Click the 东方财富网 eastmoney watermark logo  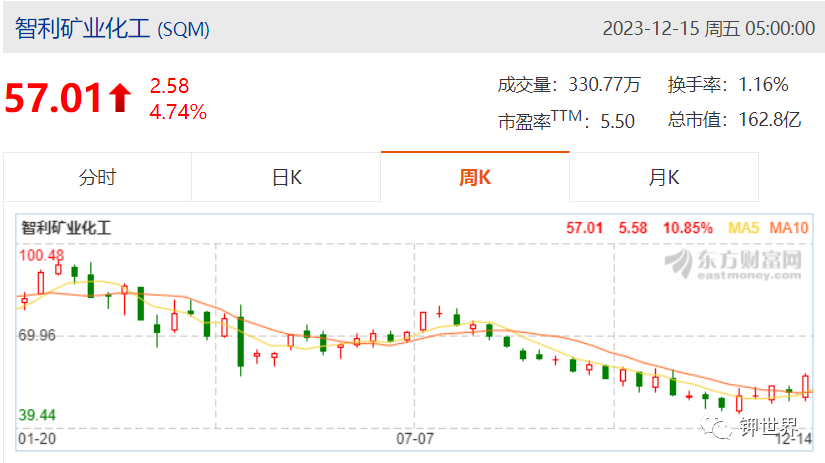(x=733, y=264)
